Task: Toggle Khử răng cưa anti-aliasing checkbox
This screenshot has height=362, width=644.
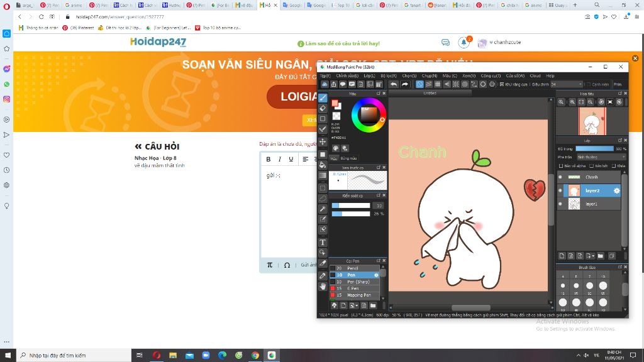Action: click(501, 85)
